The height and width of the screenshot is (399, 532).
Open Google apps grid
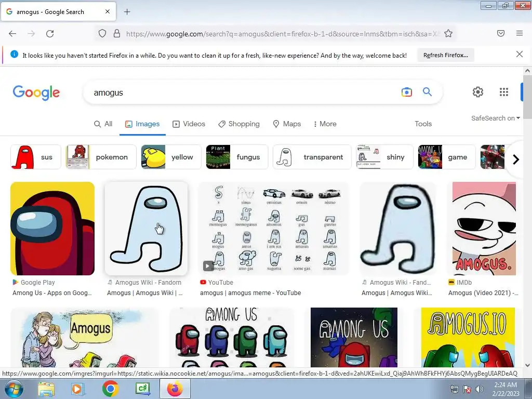(504, 92)
